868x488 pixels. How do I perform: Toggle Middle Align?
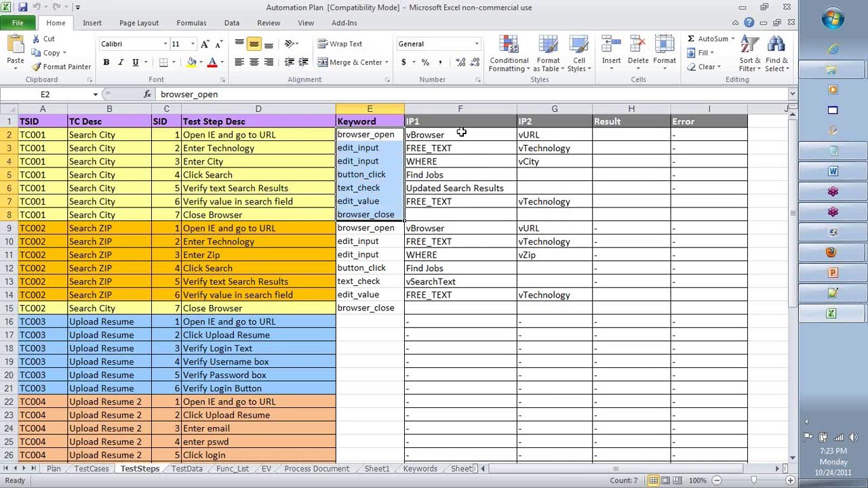coord(254,44)
